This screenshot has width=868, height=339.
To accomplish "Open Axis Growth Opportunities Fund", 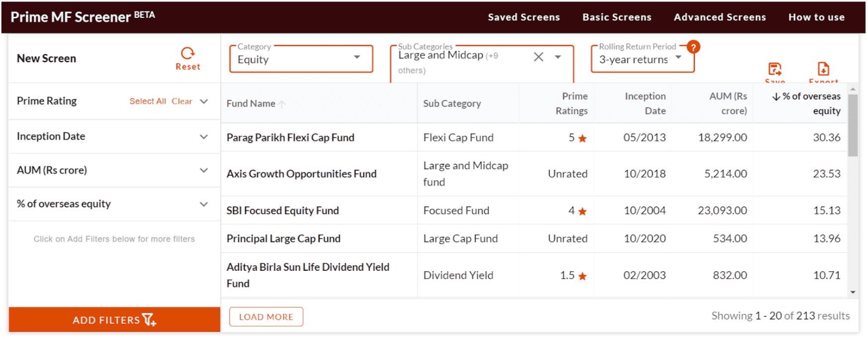I will point(301,174).
